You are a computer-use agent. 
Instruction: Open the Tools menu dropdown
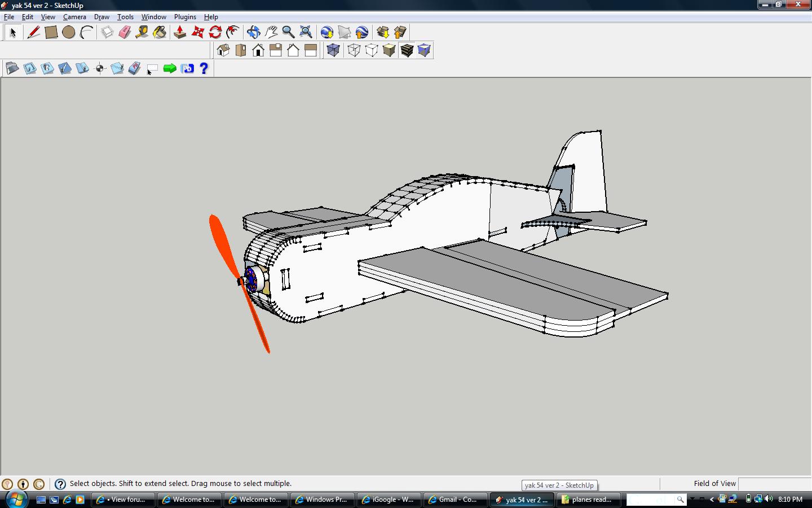pos(125,17)
